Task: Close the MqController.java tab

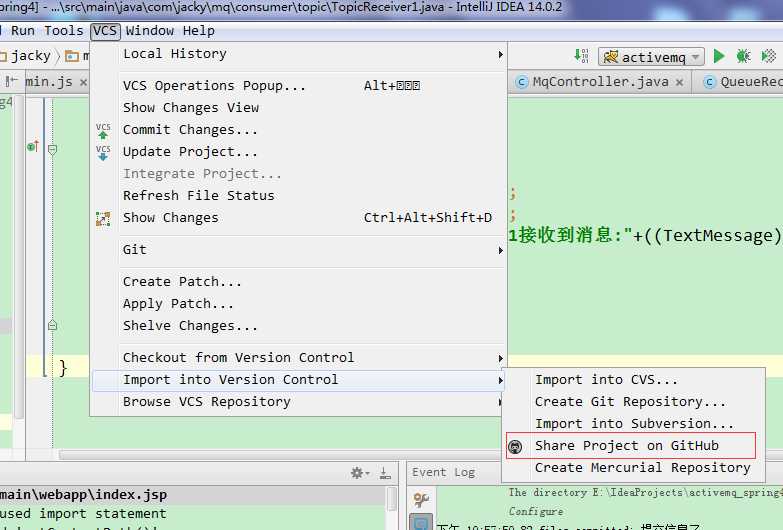Action: click(679, 82)
